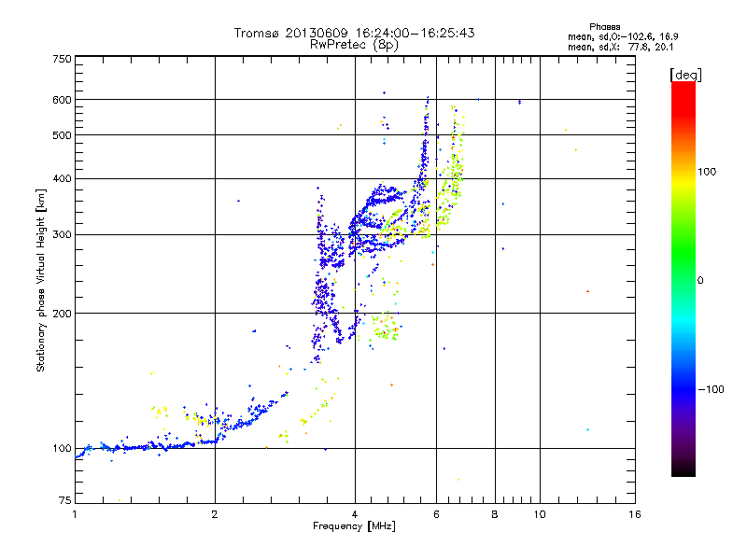Click the y-axis tick label '200'
This screenshot has height=560, width=747.
[62, 314]
